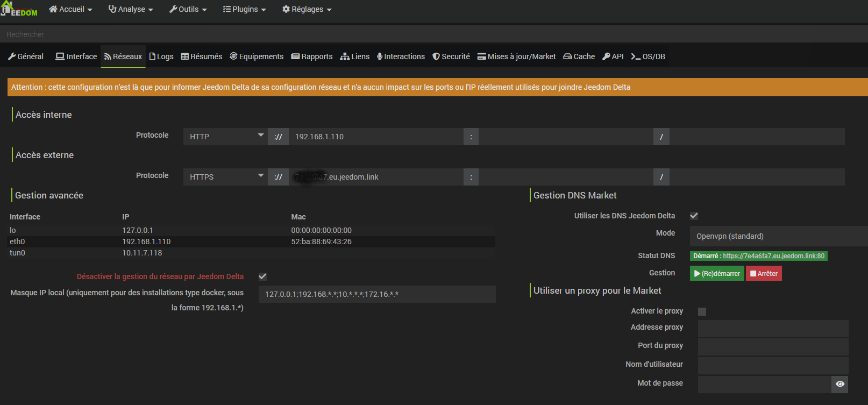Click the internal access path complement field

(x=757, y=137)
